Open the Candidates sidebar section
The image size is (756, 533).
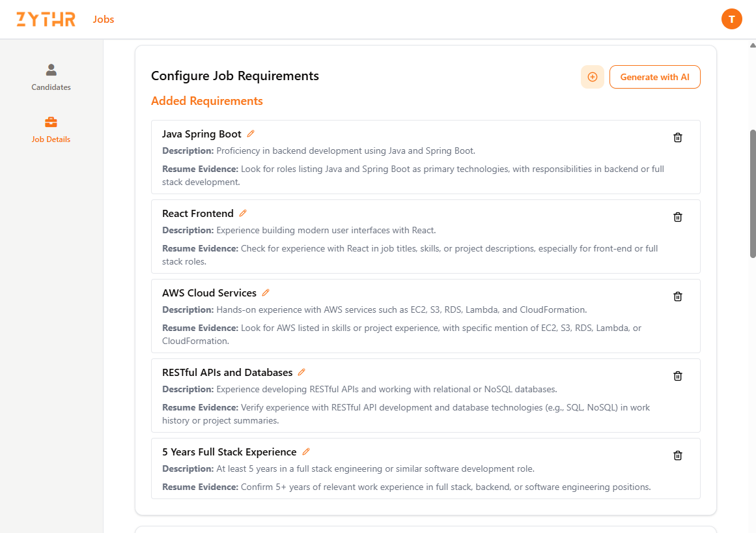coord(51,77)
